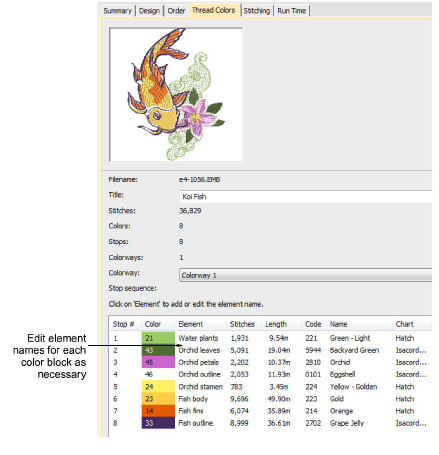Click the Title field containing Koi Fish
439x455 pixels.
305,197
